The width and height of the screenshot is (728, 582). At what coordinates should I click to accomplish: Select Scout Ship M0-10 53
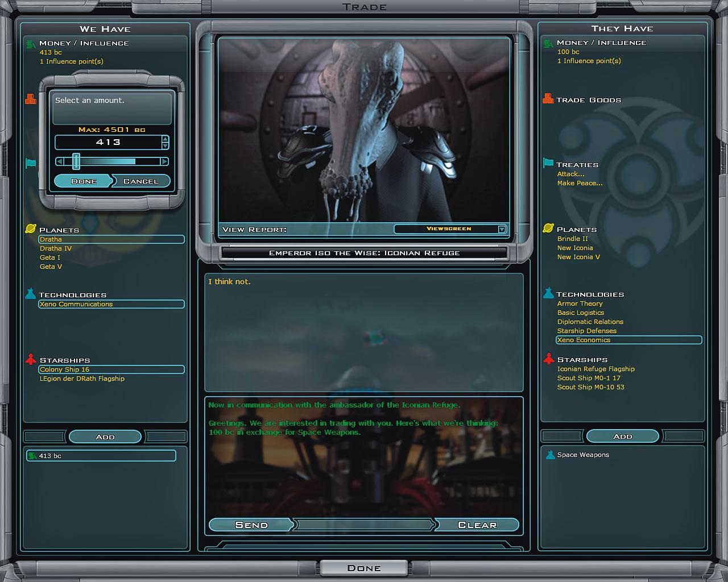[x=591, y=387]
